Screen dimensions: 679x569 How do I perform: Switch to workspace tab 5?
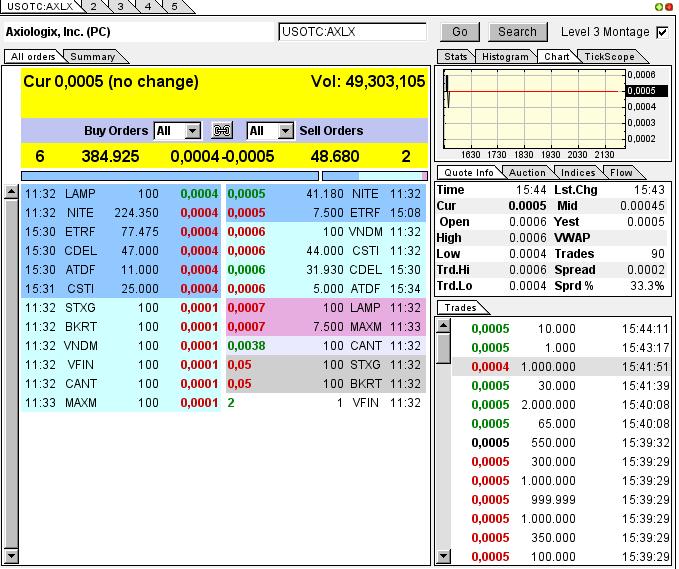175,6
